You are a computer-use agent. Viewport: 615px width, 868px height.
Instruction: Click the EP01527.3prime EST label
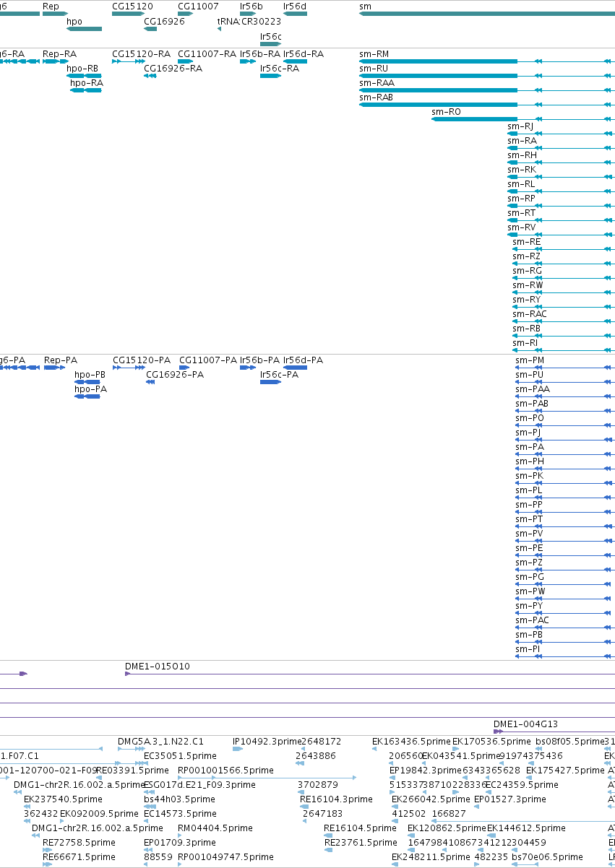(510, 799)
